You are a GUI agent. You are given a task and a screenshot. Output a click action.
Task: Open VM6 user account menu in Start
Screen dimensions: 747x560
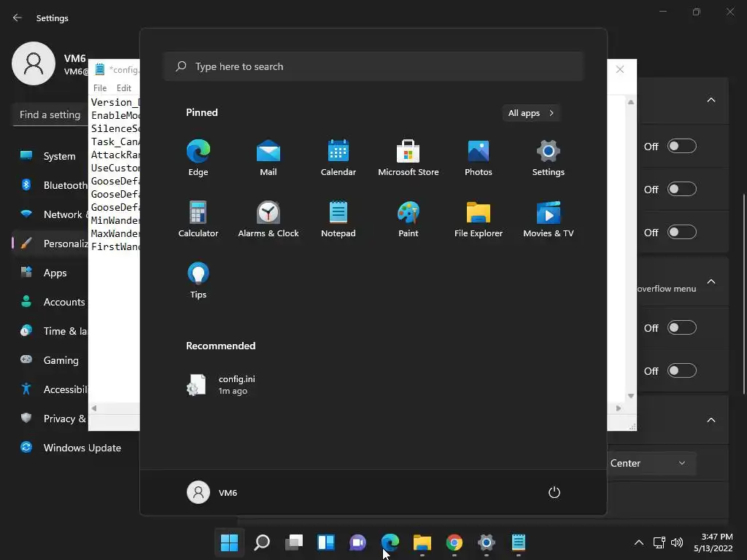coord(212,492)
